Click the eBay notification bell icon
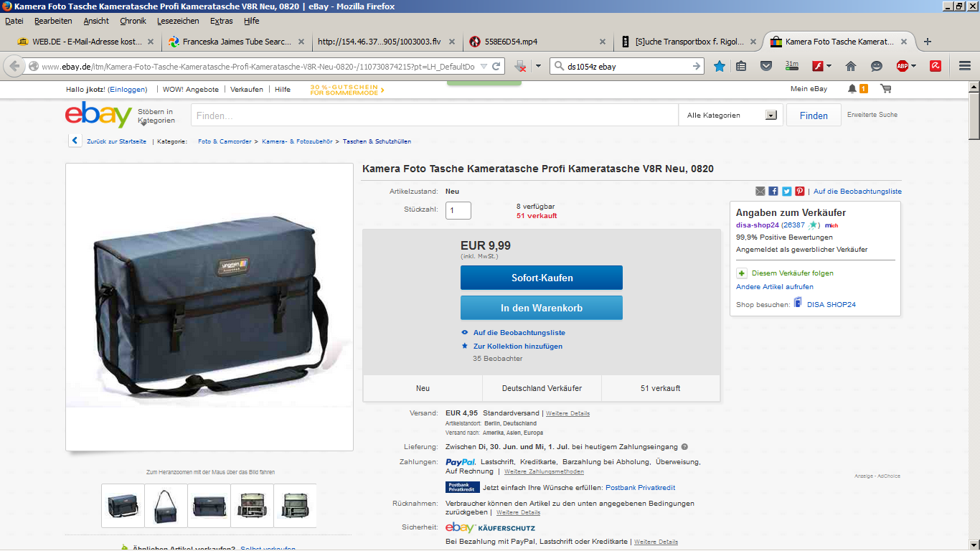Viewport: 980px width, 551px height. click(852, 89)
